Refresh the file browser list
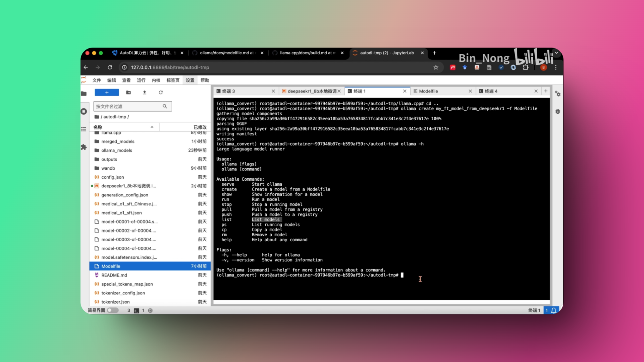644x362 pixels. (x=161, y=93)
